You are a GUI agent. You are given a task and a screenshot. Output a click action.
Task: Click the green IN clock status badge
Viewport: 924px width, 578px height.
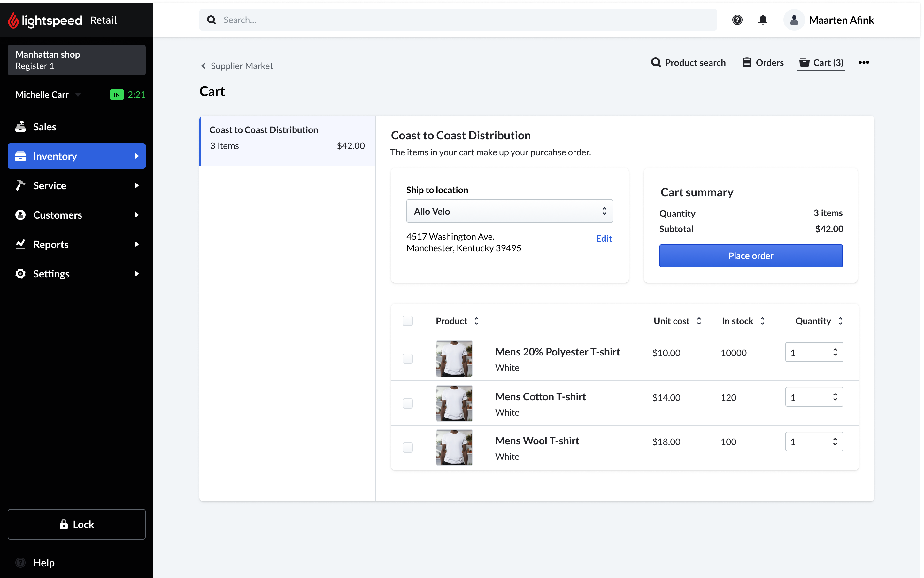(117, 94)
